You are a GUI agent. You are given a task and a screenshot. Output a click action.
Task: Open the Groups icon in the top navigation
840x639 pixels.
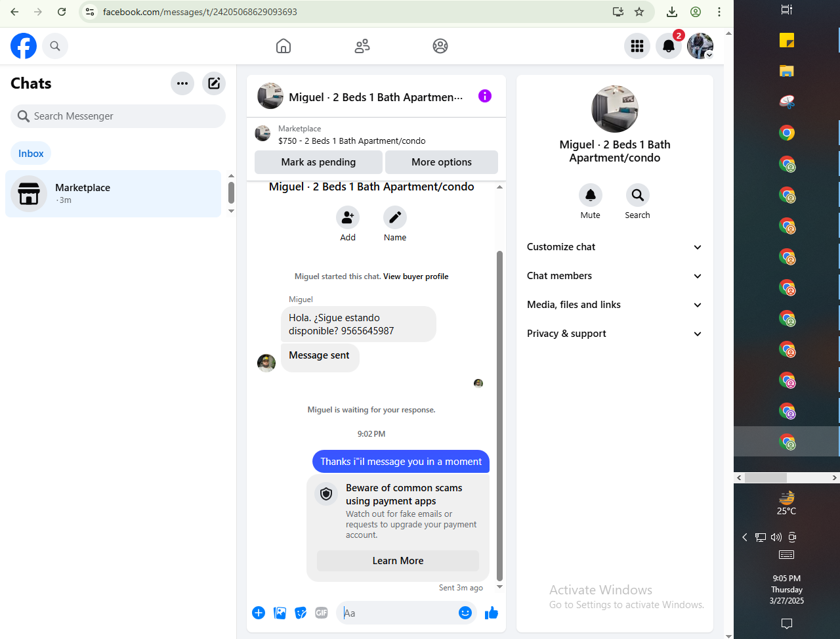point(440,46)
